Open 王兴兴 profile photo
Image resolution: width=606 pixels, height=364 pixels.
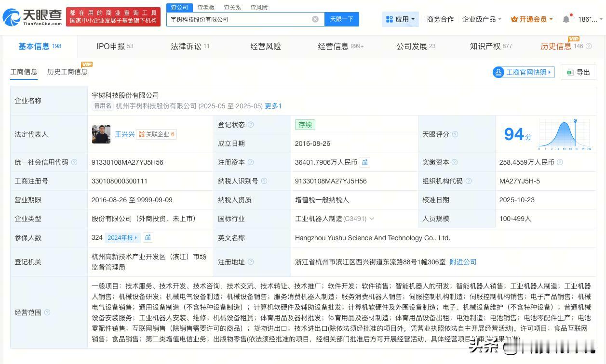click(x=101, y=134)
